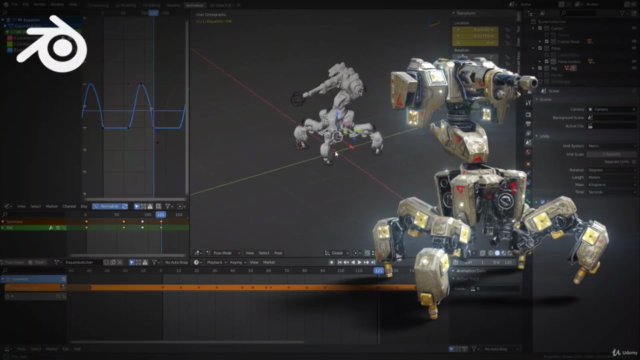
Task: Toggle the Cuerpo collection checkbox in outliner
Action: pyautogui.click(x=540, y=28)
